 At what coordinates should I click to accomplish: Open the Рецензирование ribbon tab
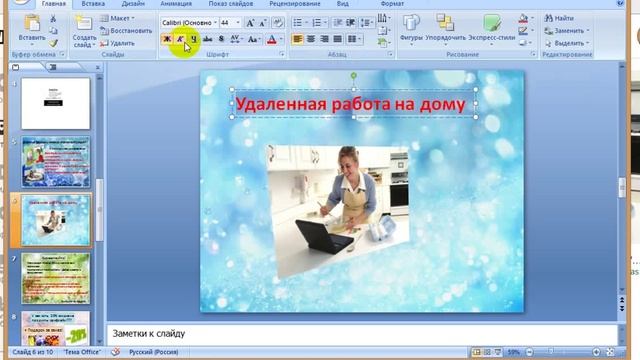coord(295,4)
